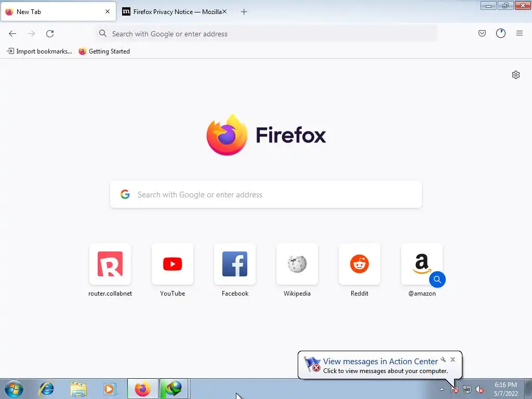Click the forward navigation arrow
The image size is (532, 399).
[x=31, y=34]
